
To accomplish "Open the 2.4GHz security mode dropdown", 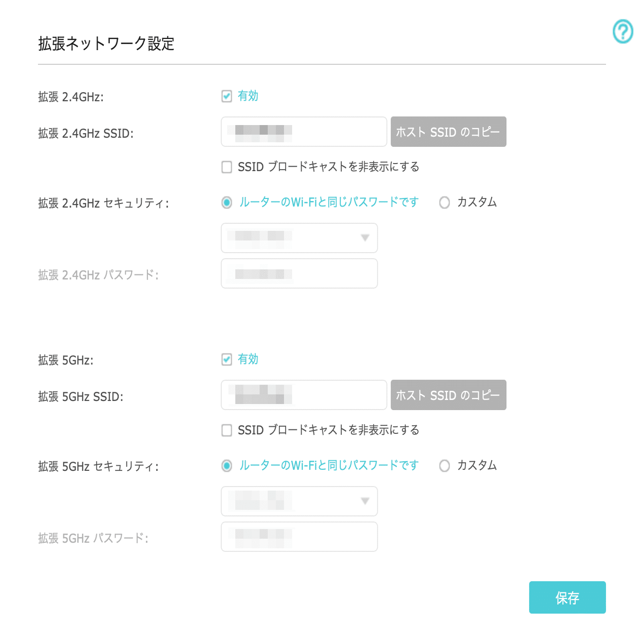I will pos(299,238).
